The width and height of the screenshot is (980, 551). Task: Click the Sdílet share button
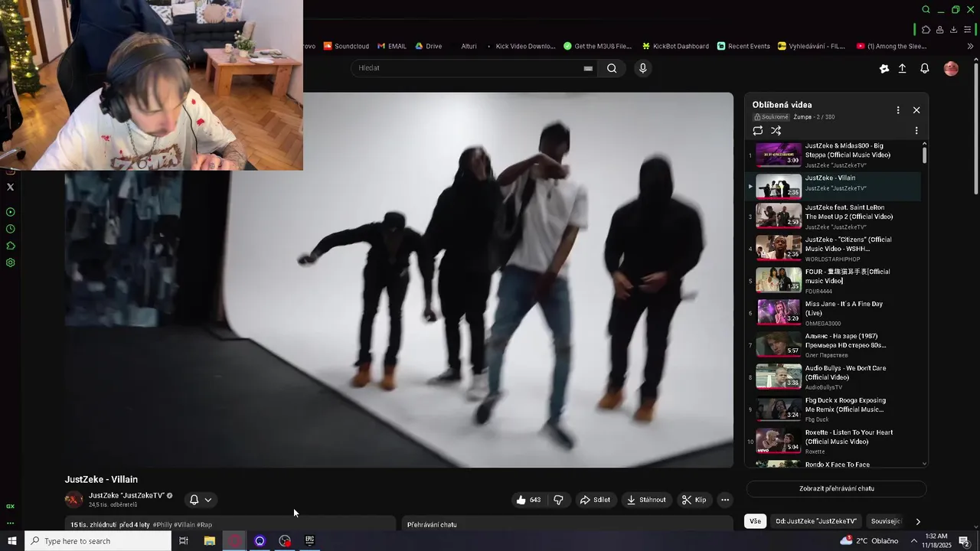[x=595, y=500]
